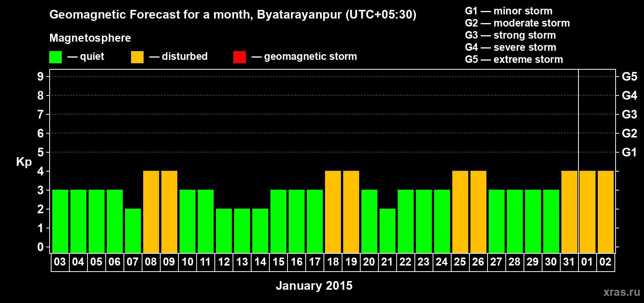Click the 'G3 — strong storm' legend line
The height and width of the screenshot is (303, 644).
pyautogui.click(x=511, y=35)
